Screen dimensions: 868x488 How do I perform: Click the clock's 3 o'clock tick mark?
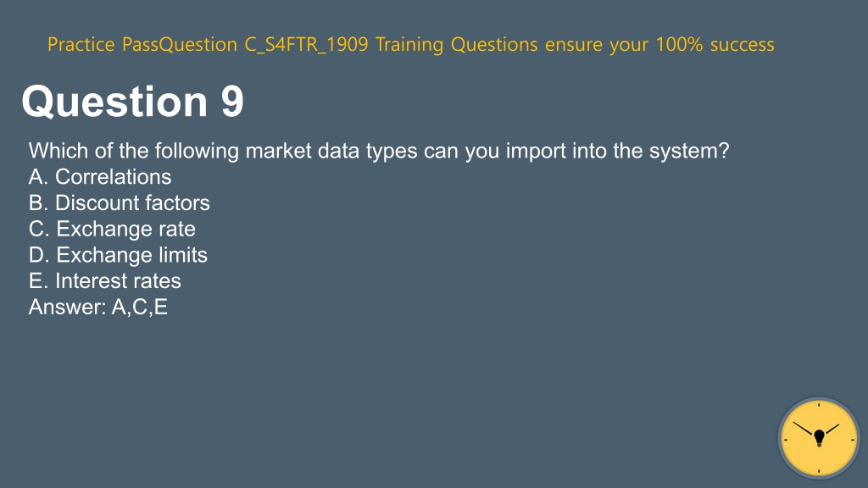(x=853, y=440)
